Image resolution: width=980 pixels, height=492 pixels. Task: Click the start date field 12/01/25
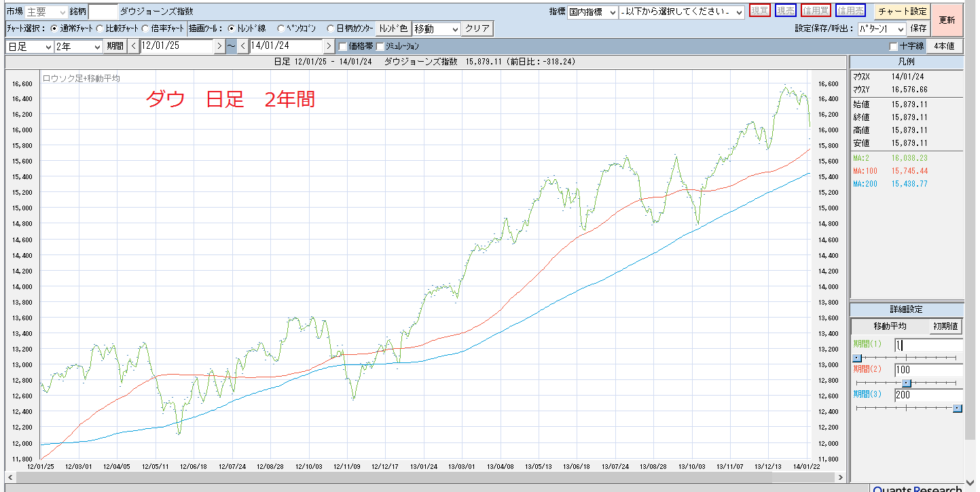[177, 46]
